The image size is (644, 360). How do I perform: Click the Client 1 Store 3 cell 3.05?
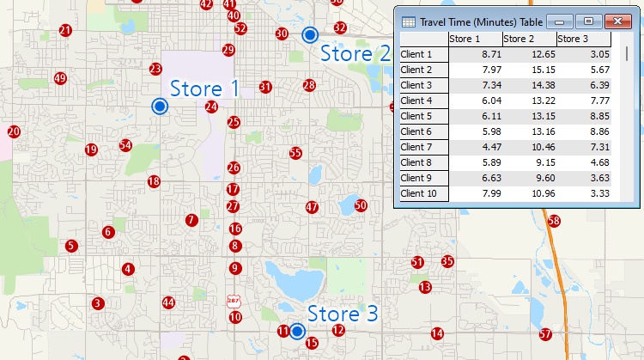tap(583, 54)
